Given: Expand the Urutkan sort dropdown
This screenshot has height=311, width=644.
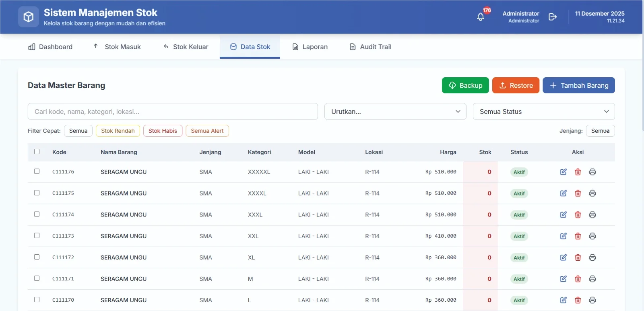Looking at the screenshot, I should pyautogui.click(x=395, y=111).
